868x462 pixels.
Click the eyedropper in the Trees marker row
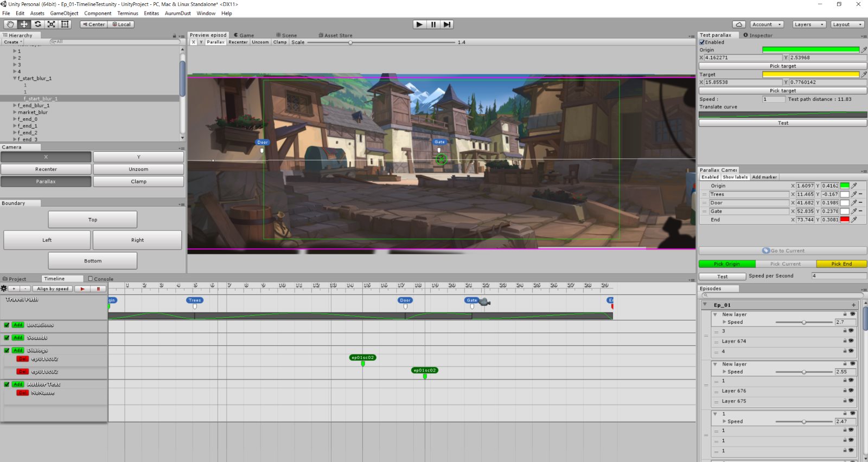coord(854,194)
